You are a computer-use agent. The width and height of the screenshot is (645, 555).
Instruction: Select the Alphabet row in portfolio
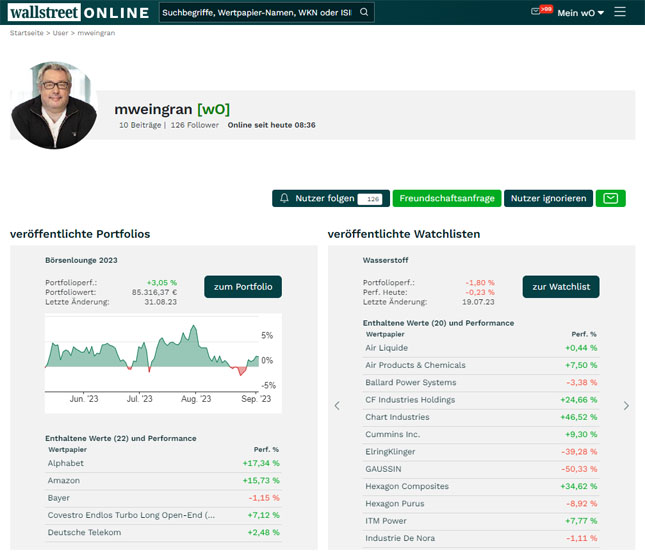click(x=163, y=463)
